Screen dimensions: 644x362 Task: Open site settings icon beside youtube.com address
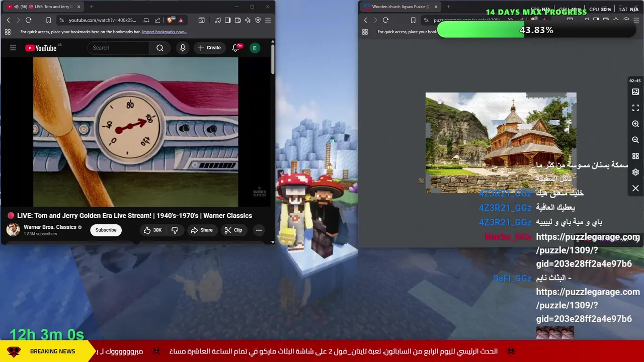61,20
